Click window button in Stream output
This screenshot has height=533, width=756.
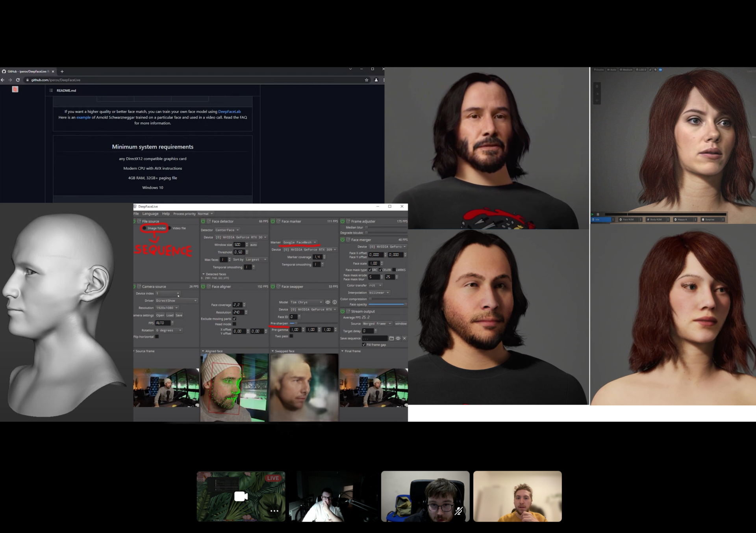click(401, 324)
